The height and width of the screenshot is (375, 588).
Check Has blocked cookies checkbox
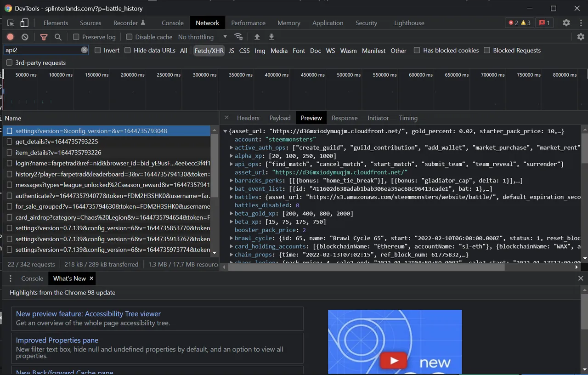pos(417,50)
